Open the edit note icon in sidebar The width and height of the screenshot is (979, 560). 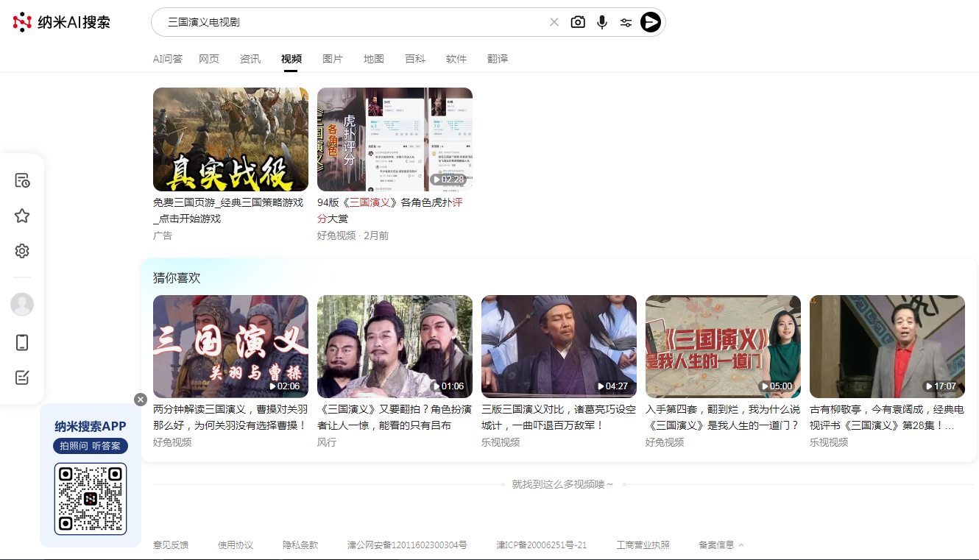click(22, 378)
